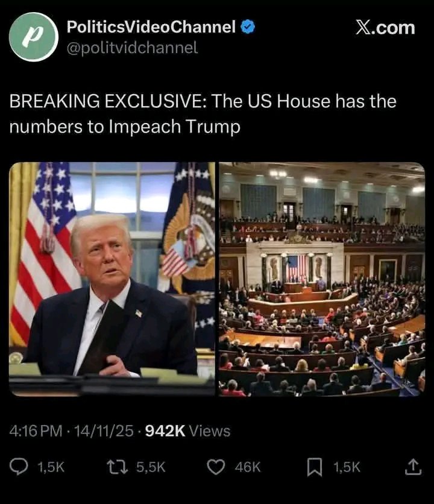Like the post with heart icon

[216, 467]
